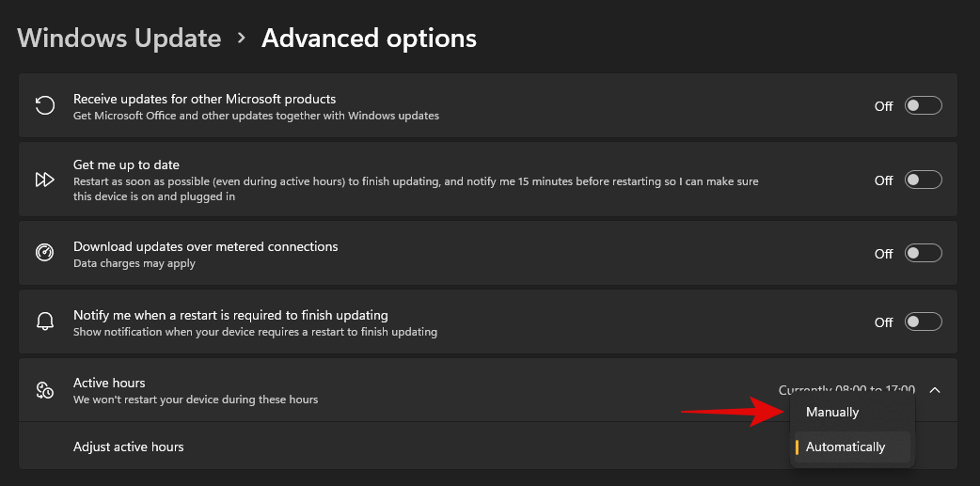Click the bell icon for restart notifications

(44, 322)
